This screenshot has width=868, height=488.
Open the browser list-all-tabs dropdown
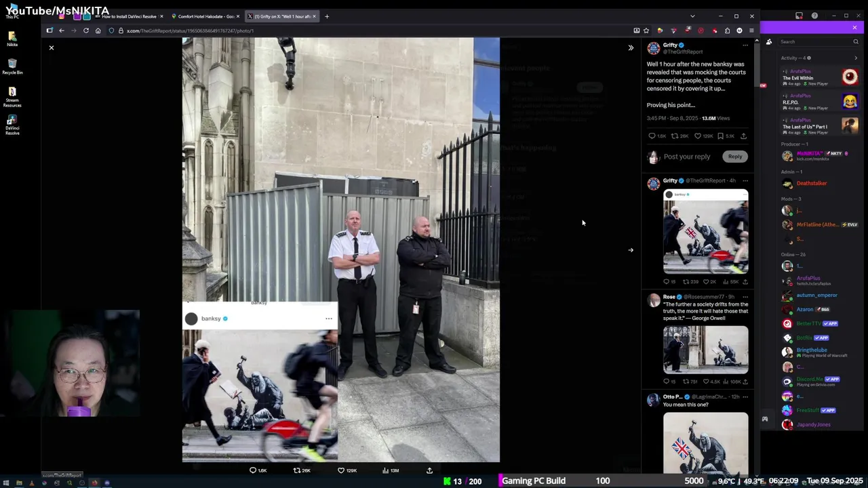692,16
